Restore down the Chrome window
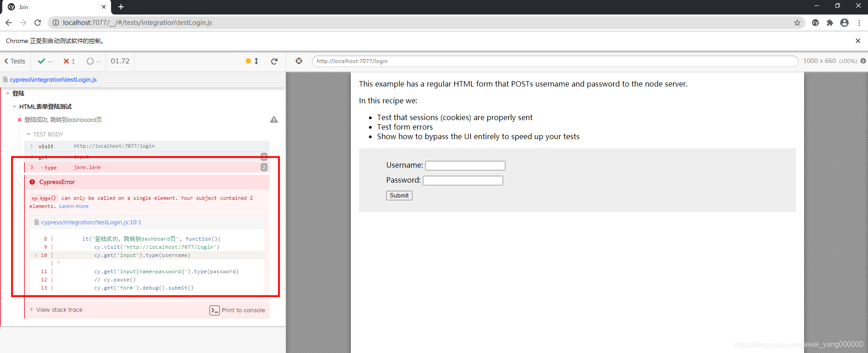Viewport: 868px width, 353px height. click(838, 6)
